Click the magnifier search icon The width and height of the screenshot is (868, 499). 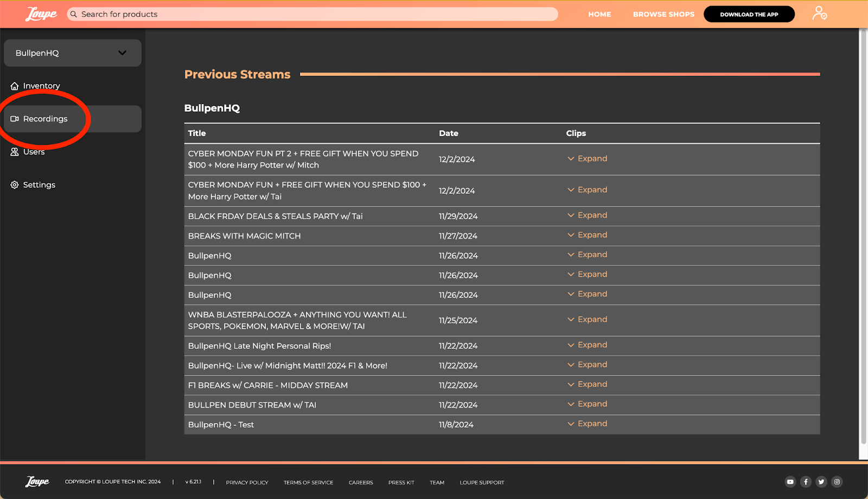[74, 14]
